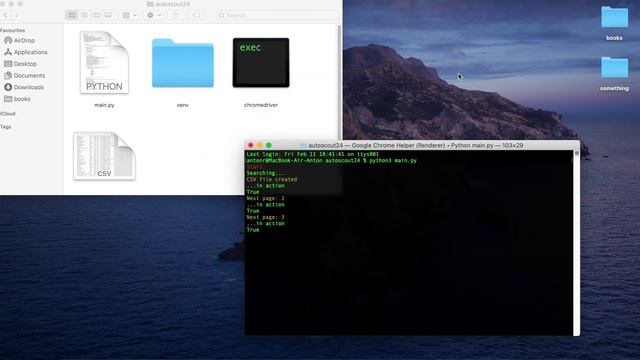This screenshot has height=360, width=640.
Task: Go forward in Finder window
Action: pyautogui.click(x=17, y=15)
